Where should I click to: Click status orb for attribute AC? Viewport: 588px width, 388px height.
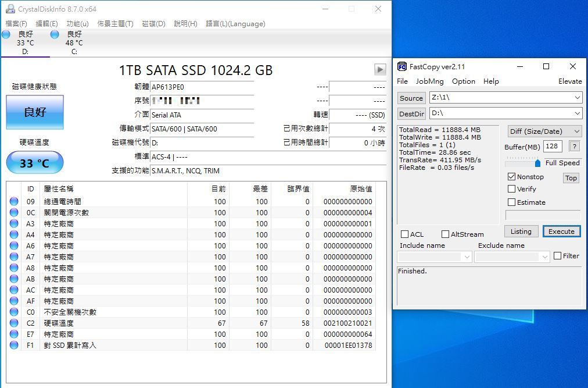(14, 290)
